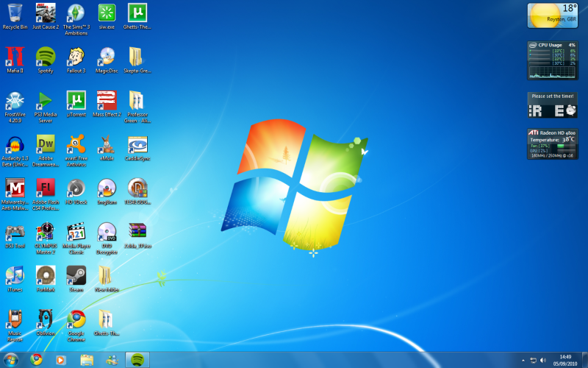Click the ATI Radeon HD 4800 gadget

553,144
